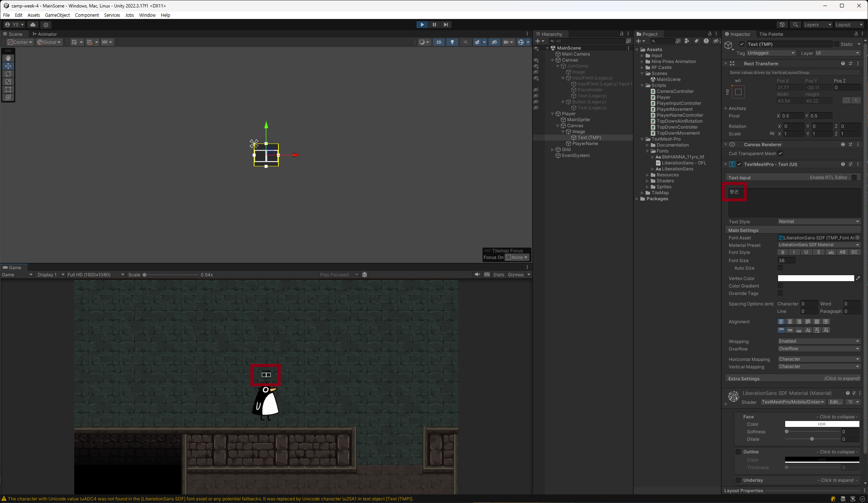Open Rect Transform component options menu
The image size is (868, 503).
pyautogui.click(x=858, y=63)
